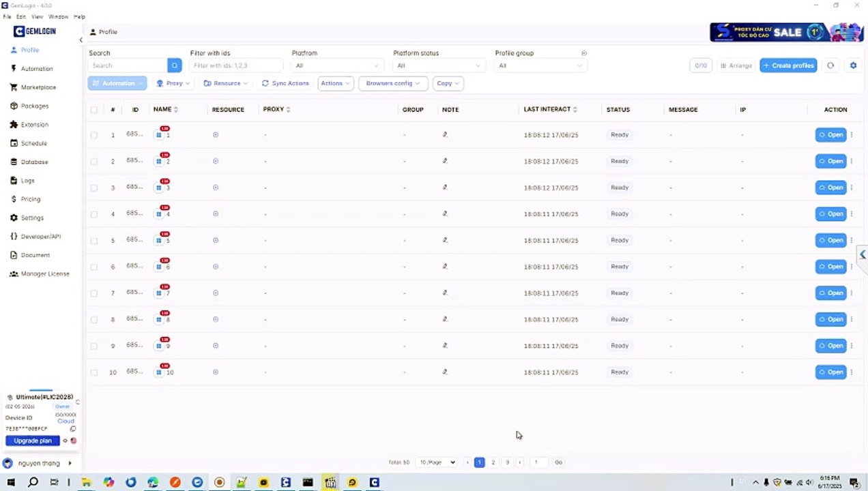This screenshot has width=868, height=491.
Task: Copy the Device ID using the copy icon
Action: (73, 429)
